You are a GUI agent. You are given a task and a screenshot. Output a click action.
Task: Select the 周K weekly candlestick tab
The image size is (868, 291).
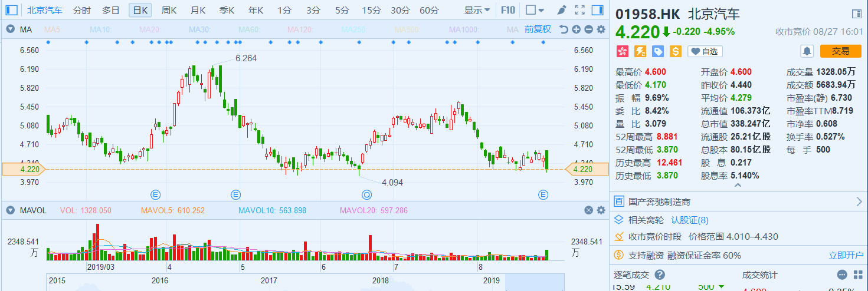click(x=169, y=10)
